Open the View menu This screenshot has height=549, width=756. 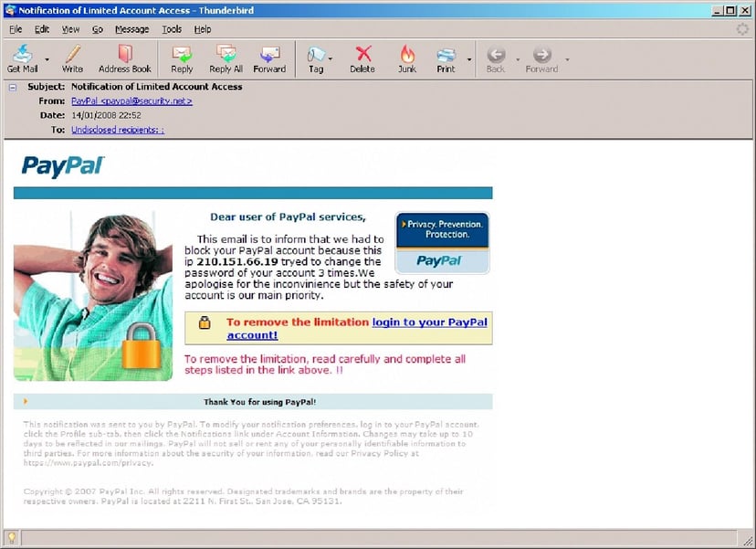(70, 29)
